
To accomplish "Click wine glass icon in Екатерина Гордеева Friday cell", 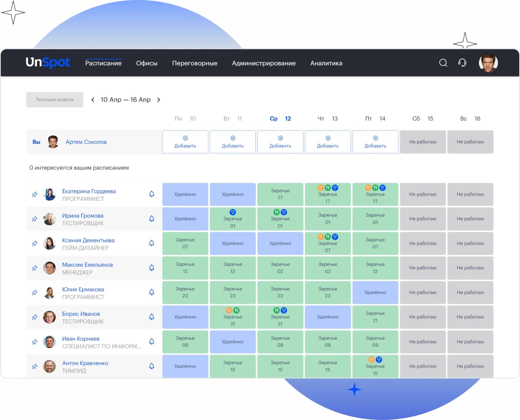I will click(x=383, y=188).
